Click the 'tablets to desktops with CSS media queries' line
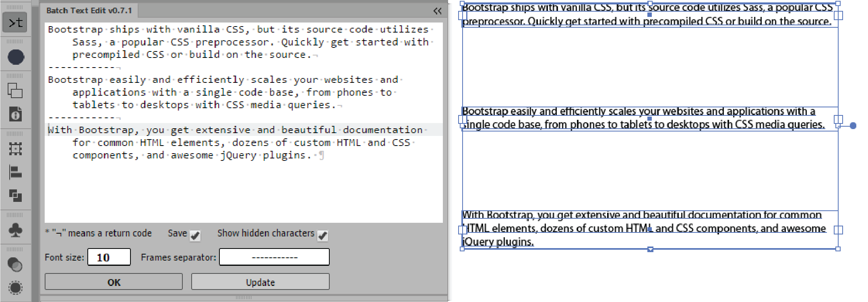 (204, 105)
